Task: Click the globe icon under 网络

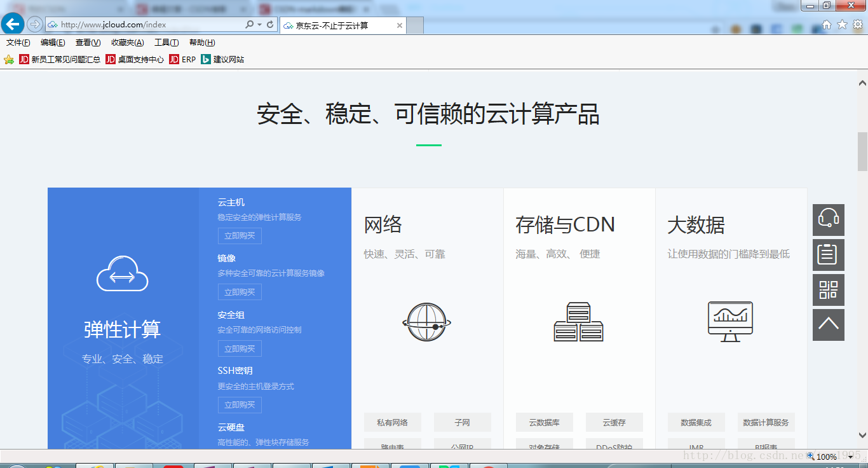Action: (x=427, y=322)
